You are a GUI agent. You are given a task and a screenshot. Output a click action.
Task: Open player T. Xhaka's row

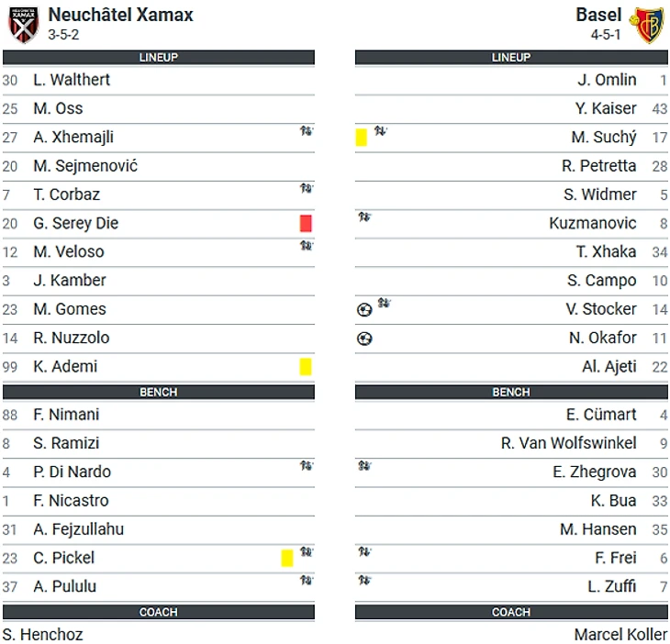point(511,252)
